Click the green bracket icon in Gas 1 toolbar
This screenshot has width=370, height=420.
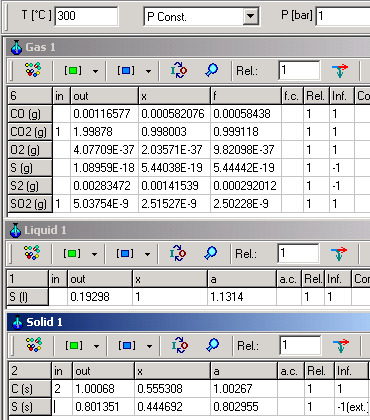pos(73,71)
